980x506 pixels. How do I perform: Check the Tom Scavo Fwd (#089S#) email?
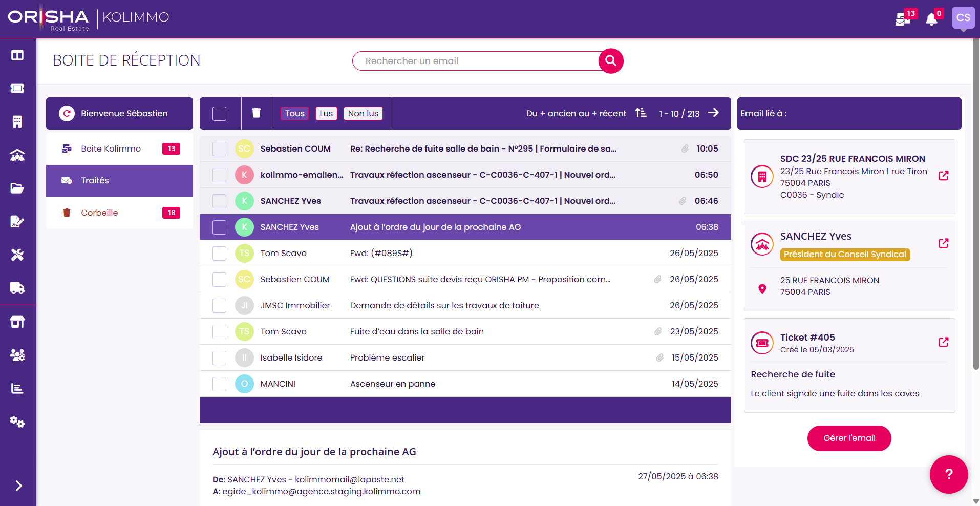pos(219,254)
